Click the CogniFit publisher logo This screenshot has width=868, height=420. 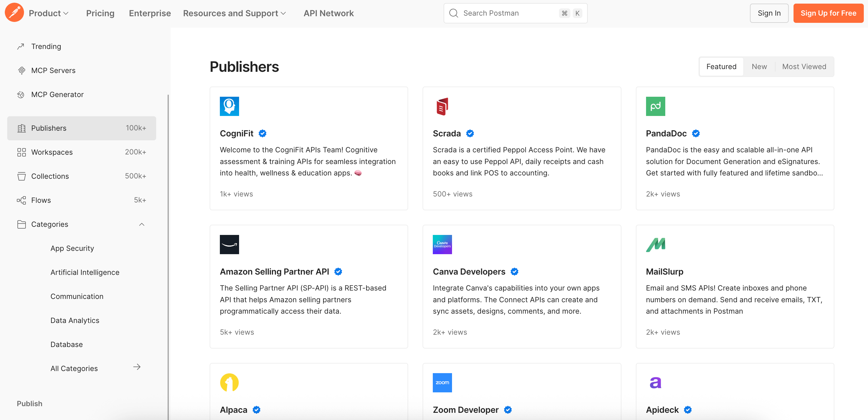(229, 106)
